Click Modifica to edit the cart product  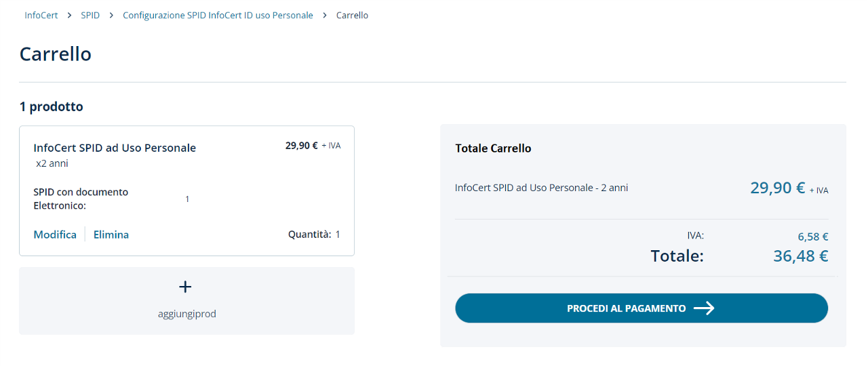[55, 235]
